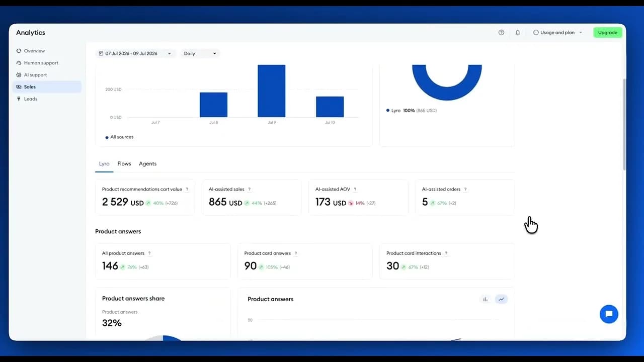
Task: Click help icon next to AI-assisted AOV
Action: (x=355, y=190)
